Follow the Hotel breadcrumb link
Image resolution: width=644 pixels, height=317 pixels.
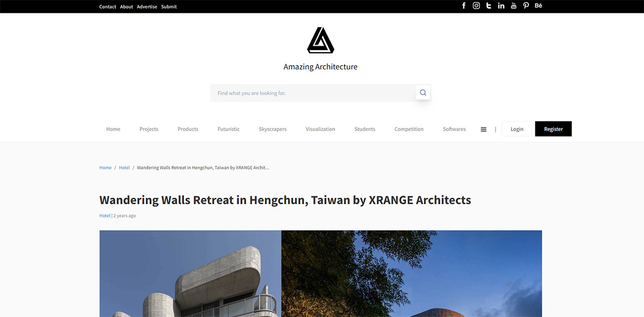click(124, 168)
